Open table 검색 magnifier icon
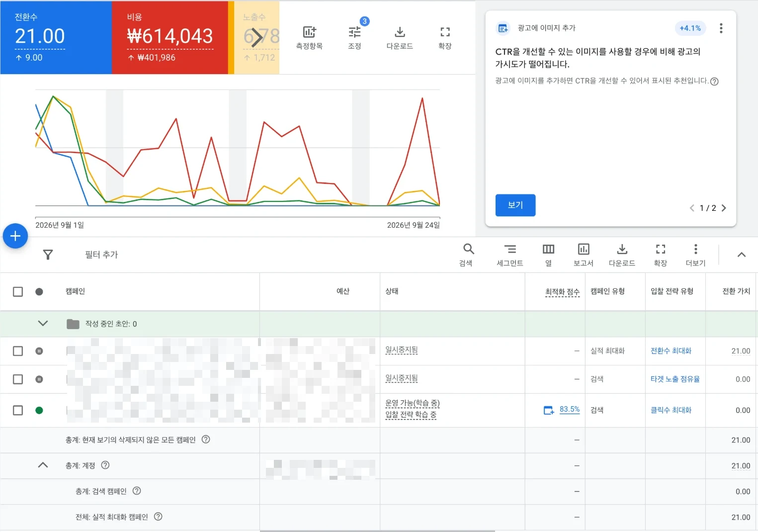The width and height of the screenshot is (758, 532). point(468,249)
